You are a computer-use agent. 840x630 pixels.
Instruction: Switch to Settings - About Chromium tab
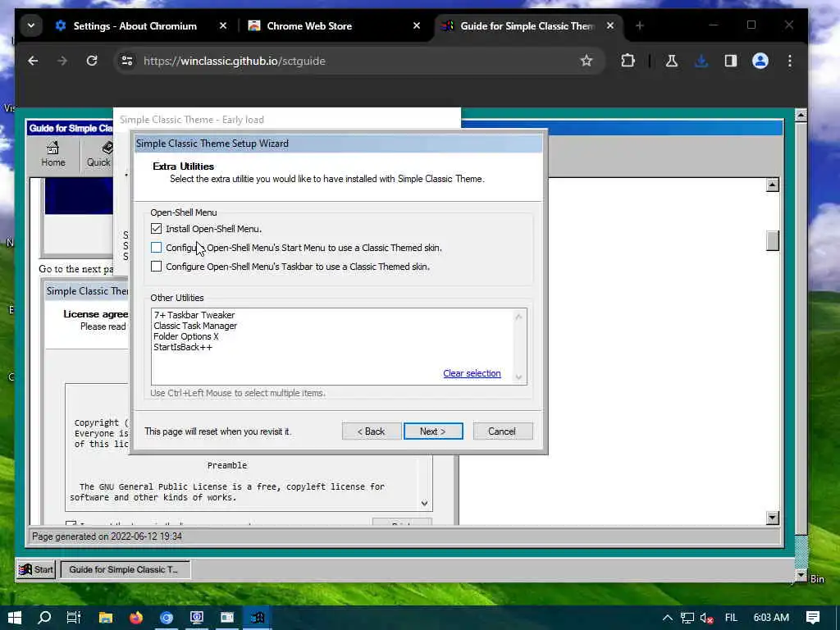click(135, 25)
